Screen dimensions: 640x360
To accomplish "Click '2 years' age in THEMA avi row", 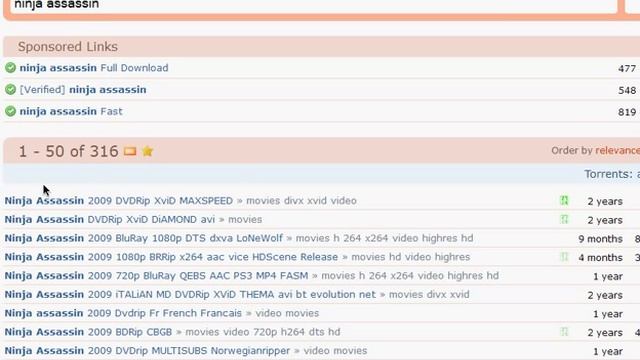I will (x=605, y=295).
